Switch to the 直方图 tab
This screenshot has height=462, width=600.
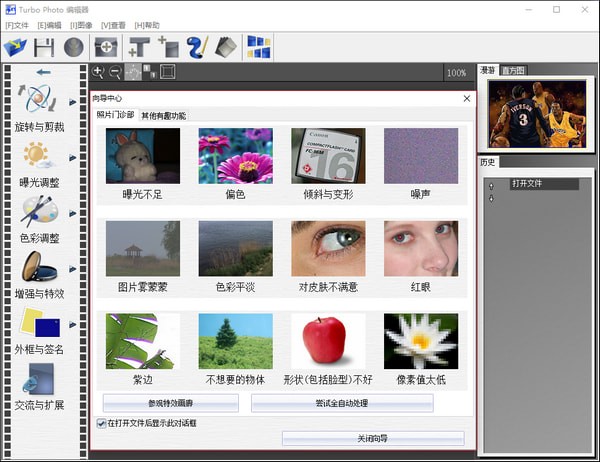click(x=514, y=71)
